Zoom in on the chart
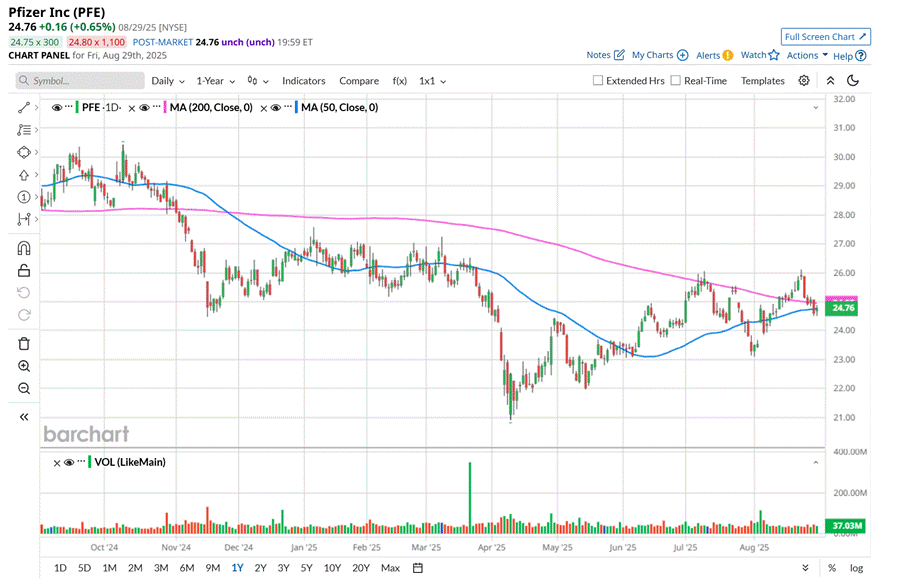This screenshot has width=903, height=584. point(24,366)
